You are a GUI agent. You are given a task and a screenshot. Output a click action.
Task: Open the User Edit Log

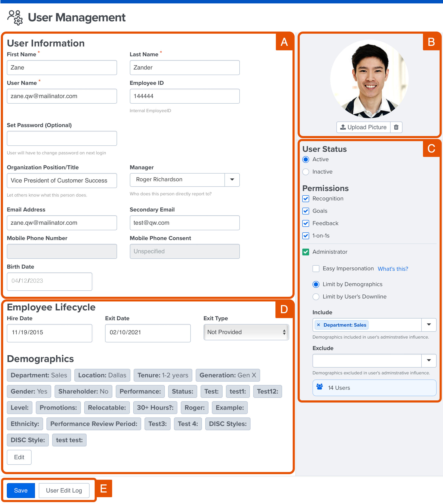(64, 490)
